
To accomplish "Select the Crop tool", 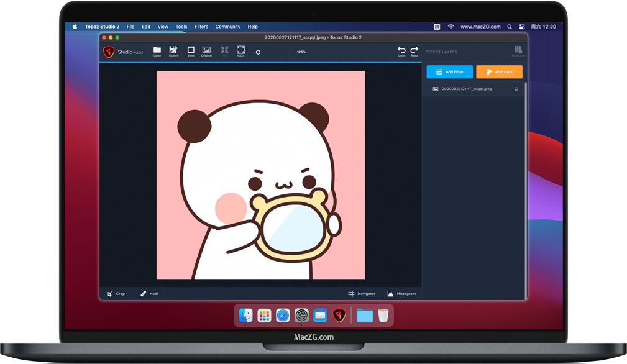I will click(116, 293).
